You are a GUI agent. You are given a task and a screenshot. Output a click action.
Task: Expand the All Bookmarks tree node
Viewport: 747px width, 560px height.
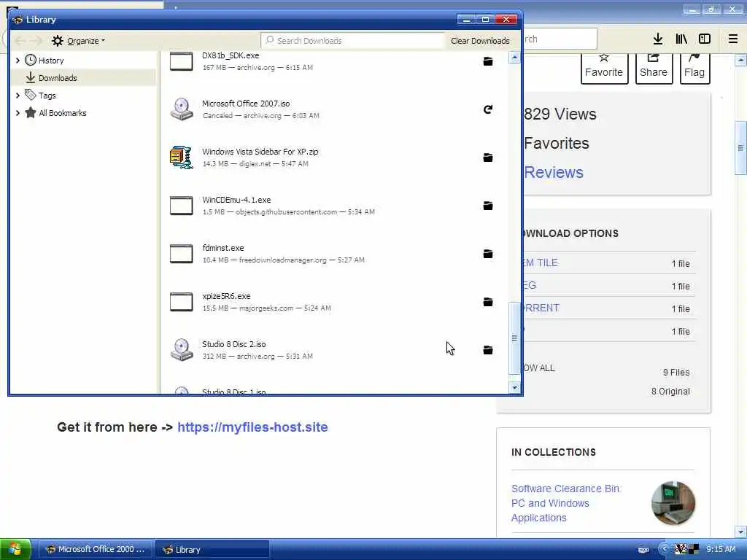(18, 113)
